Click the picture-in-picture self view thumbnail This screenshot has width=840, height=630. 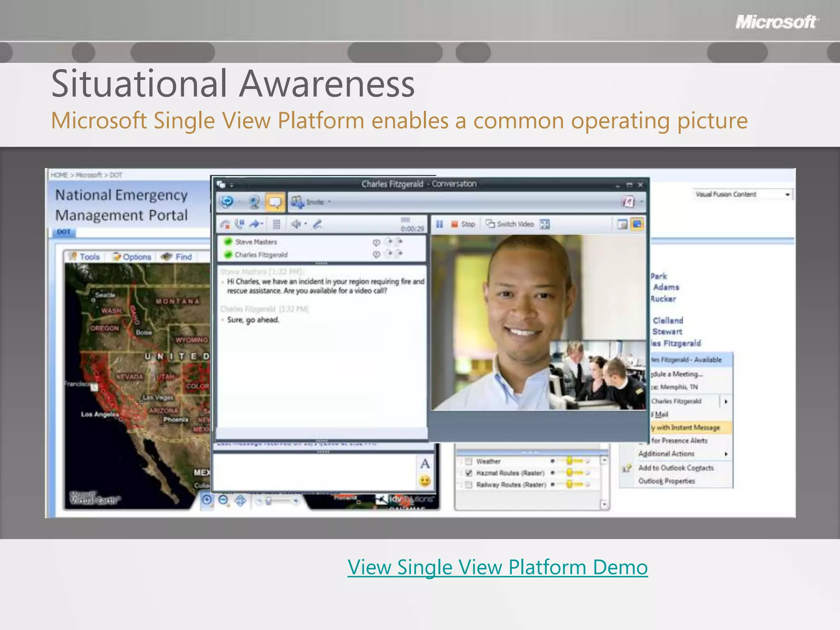598,375
